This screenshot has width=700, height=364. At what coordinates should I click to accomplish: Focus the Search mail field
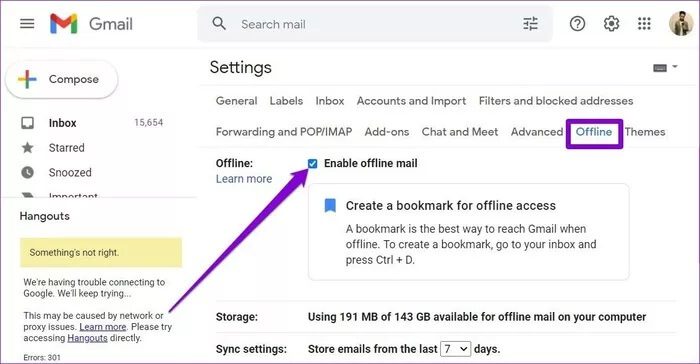point(375,24)
